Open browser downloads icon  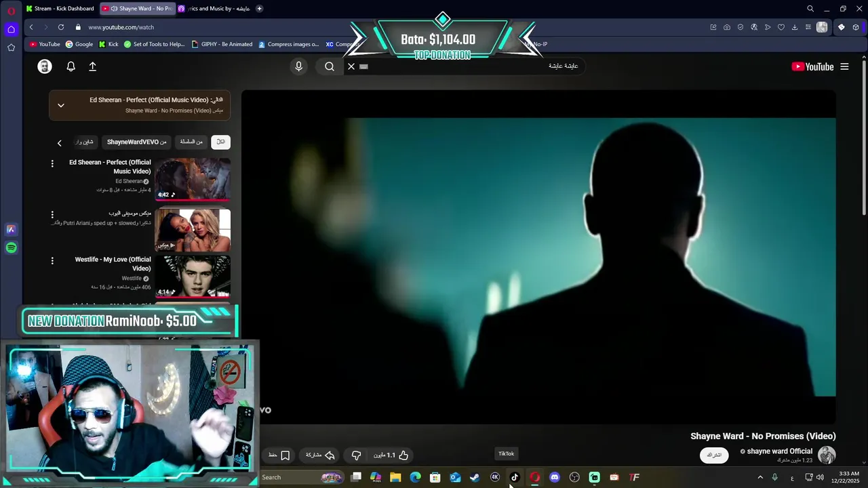pos(795,27)
